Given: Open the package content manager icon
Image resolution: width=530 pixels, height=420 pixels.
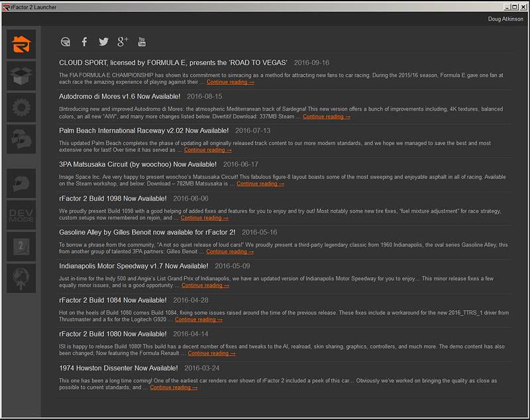Looking at the screenshot, I should pyautogui.click(x=21, y=76).
